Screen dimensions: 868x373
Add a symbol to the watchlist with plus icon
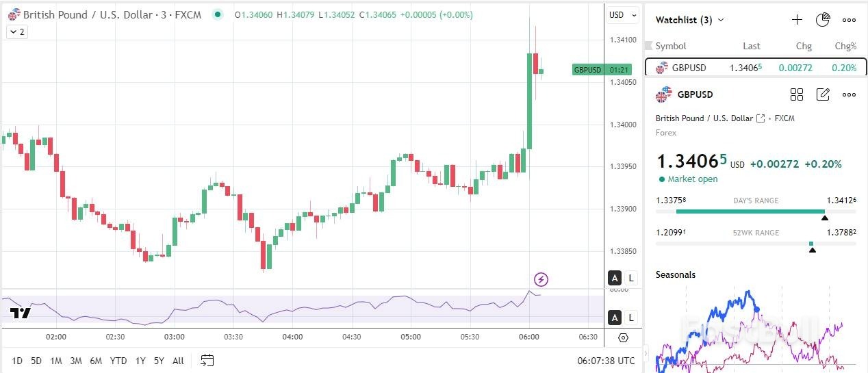tap(797, 20)
